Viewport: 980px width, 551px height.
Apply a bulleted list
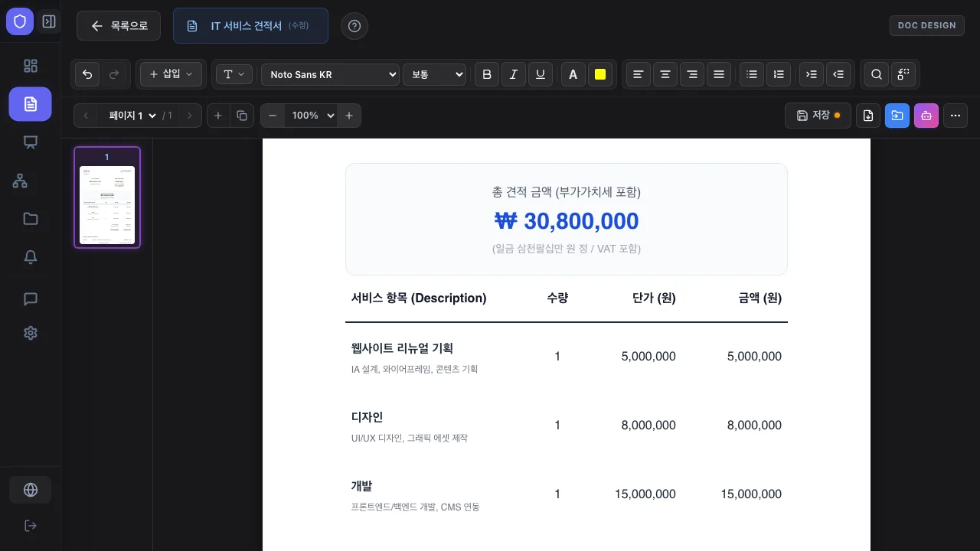point(751,74)
